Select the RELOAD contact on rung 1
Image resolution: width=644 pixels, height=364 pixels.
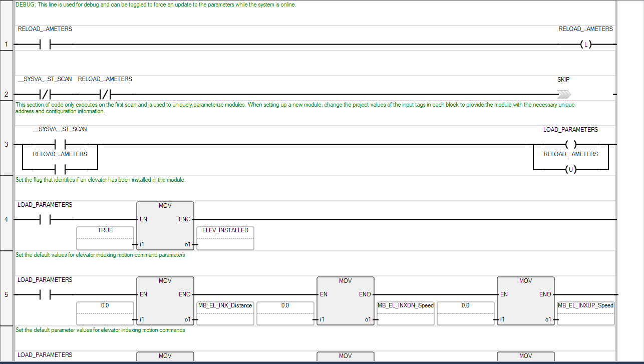point(45,45)
